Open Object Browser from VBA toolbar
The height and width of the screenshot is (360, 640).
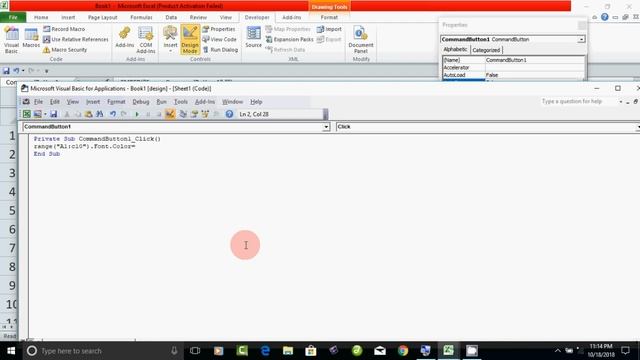tap(205, 114)
